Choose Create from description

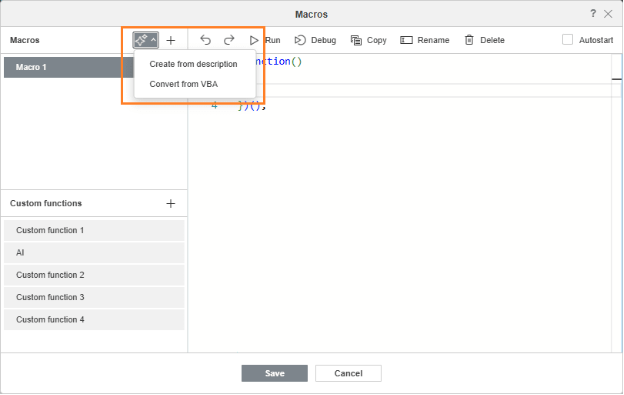[x=193, y=64]
